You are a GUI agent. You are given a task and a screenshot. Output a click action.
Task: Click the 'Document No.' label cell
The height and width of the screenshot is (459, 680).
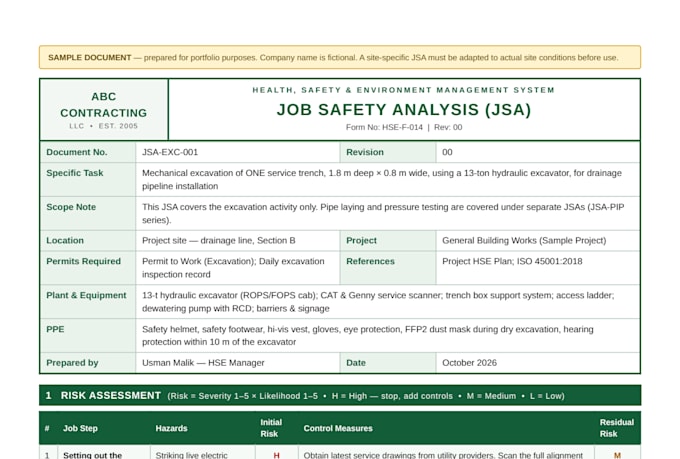point(88,152)
